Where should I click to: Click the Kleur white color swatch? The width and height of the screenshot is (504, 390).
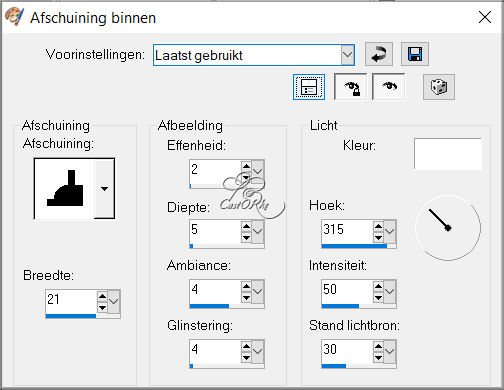click(x=448, y=154)
